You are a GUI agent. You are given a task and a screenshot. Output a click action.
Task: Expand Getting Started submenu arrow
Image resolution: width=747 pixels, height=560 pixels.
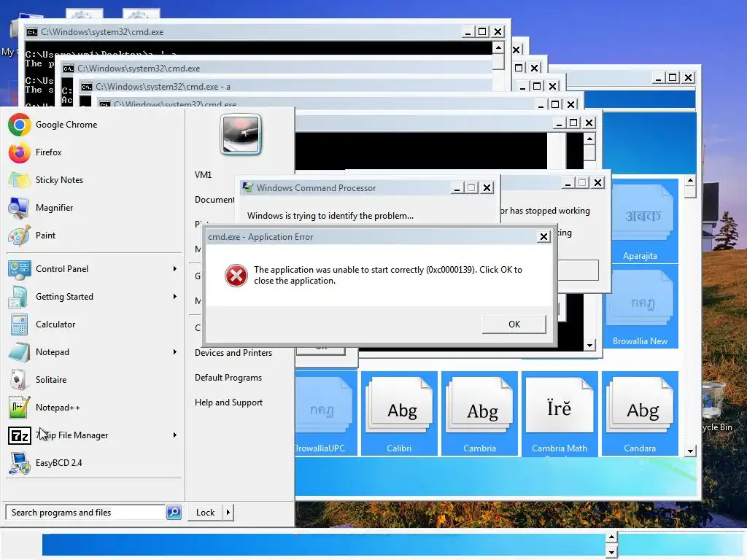(175, 297)
